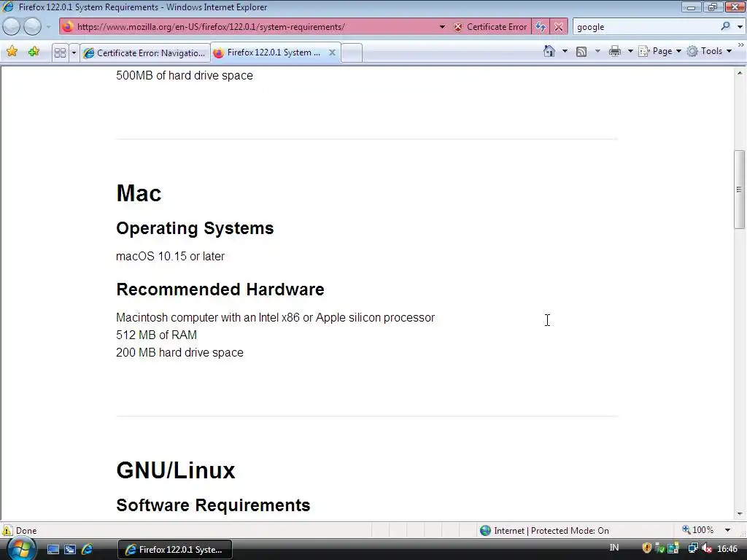Open the Tools menu

tap(709, 51)
